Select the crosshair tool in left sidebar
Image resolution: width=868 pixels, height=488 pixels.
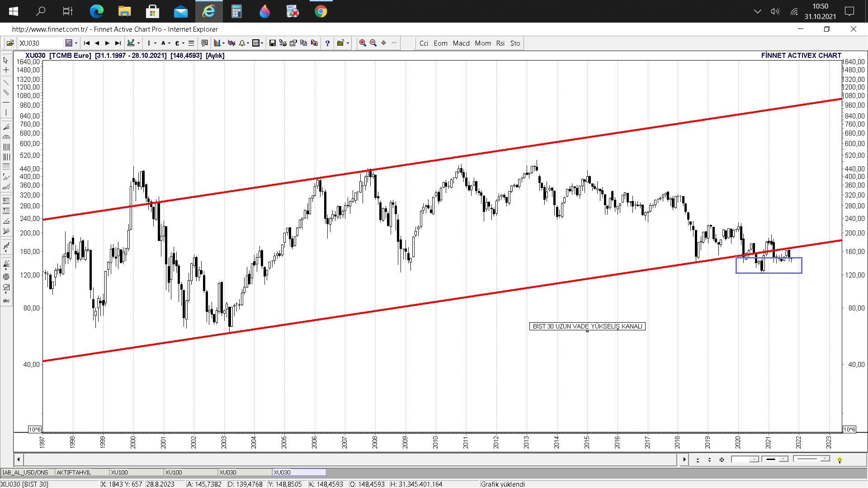click(x=6, y=70)
